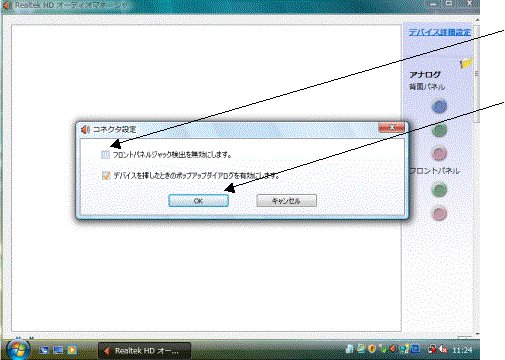Image resolution: width=505 pixels, height=360 pixels.
Task: Select the green front panel jack
Action: click(x=439, y=190)
